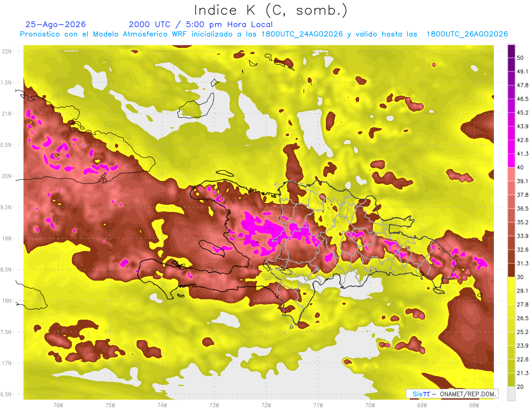This screenshot has width=532, height=411.
Task: Select the '19N' latitude label
Action: click(x=7, y=238)
